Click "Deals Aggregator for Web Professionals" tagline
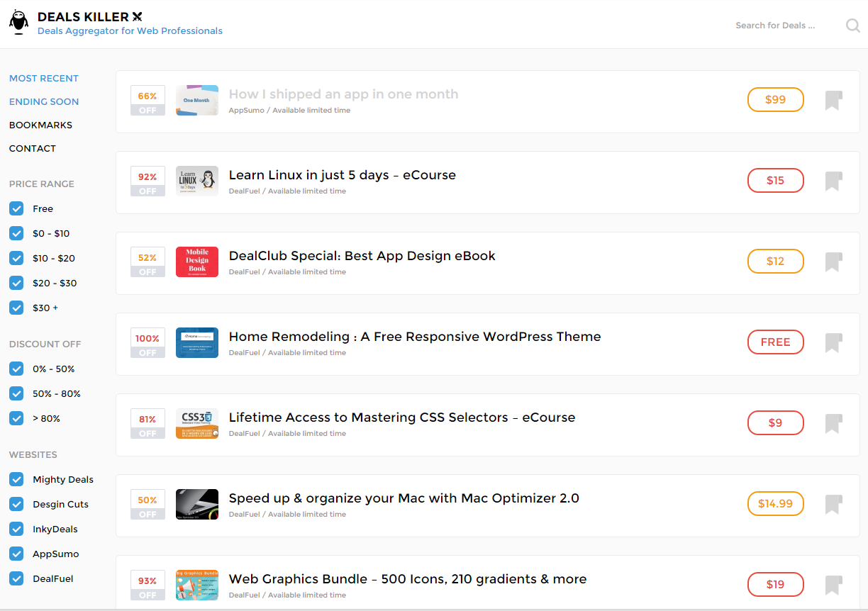868x611 pixels. pyautogui.click(x=130, y=31)
